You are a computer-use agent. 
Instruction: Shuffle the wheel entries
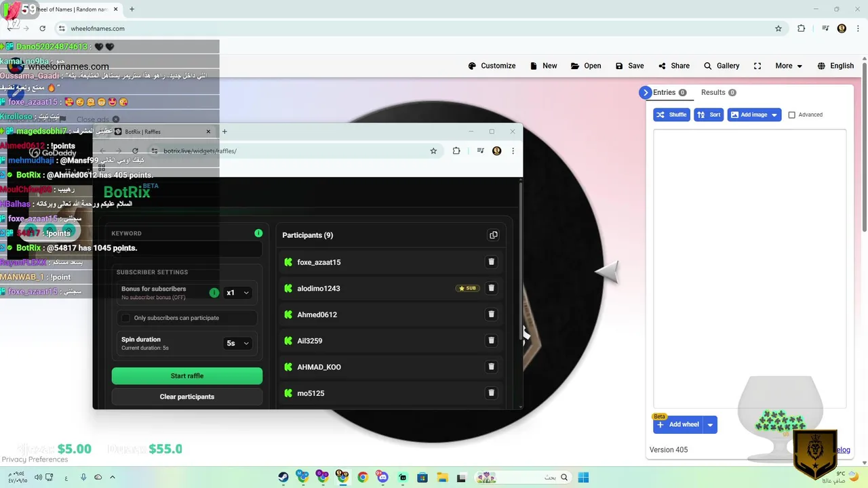tap(671, 115)
